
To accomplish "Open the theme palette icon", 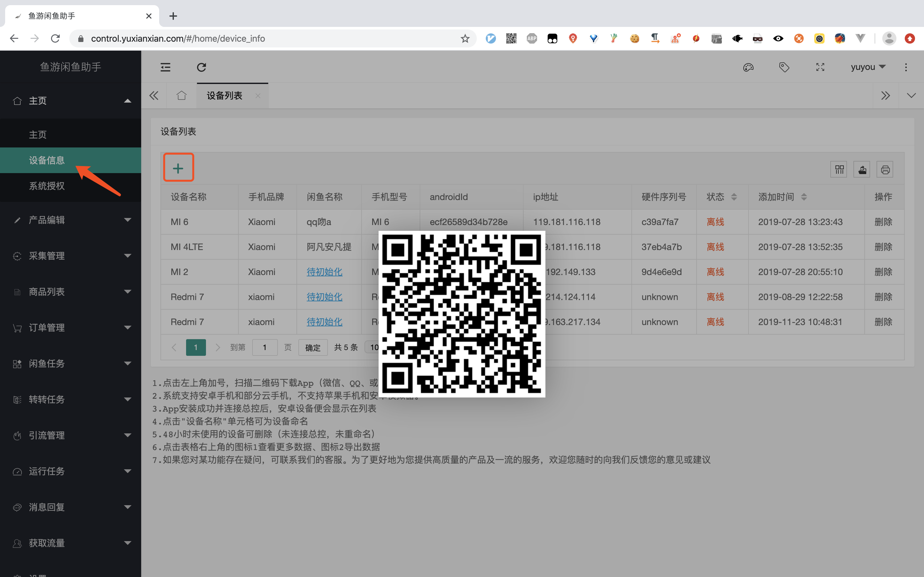I will click(748, 68).
